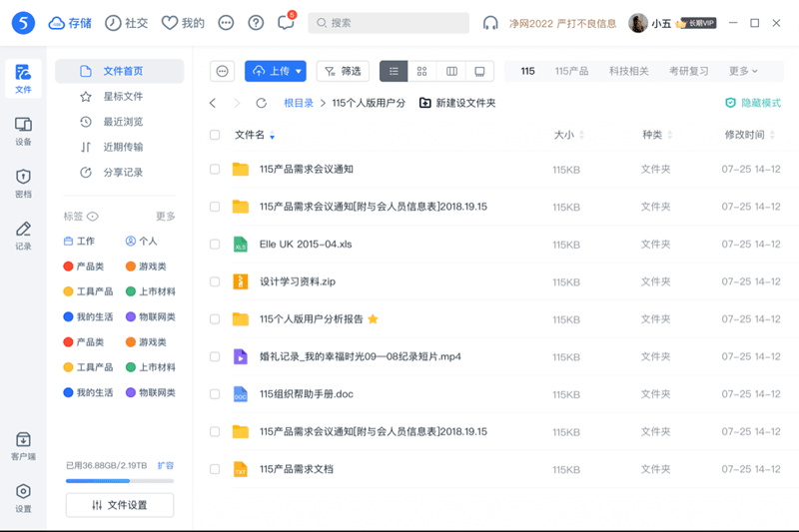Viewport: 799px width, 532px height.
Task: Check the box for 115组织帮助手册.doc
Action: 215,394
